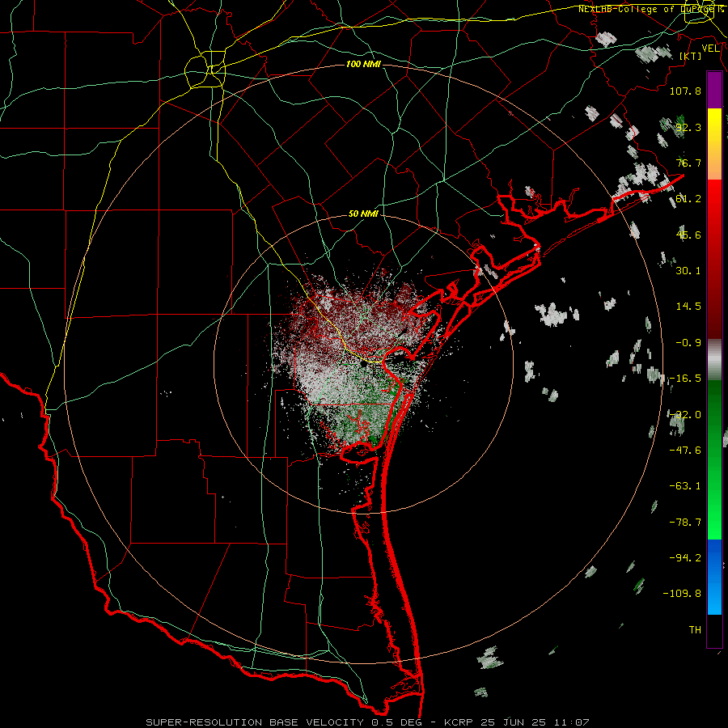Viewport: 728px width, 728px height.
Task: Click the -109.8 velocity scale value
Action: [x=682, y=594]
